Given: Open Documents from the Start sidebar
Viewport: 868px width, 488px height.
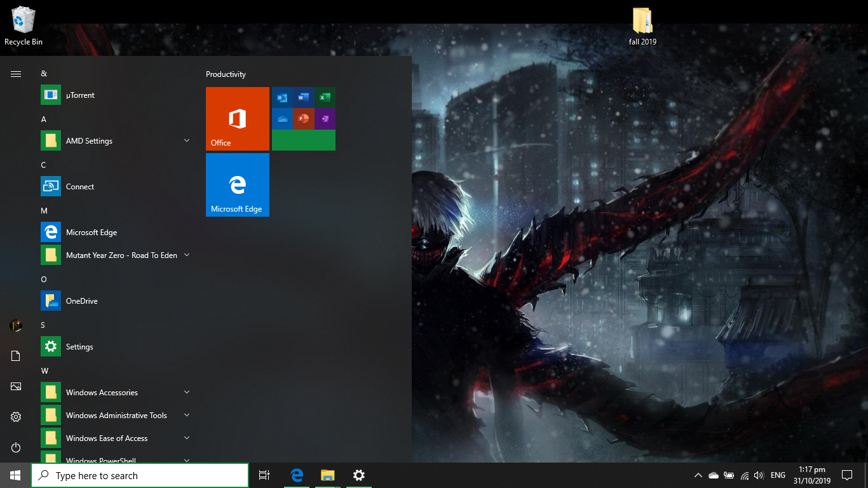Looking at the screenshot, I should pyautogui.click(x=16, y=356).
